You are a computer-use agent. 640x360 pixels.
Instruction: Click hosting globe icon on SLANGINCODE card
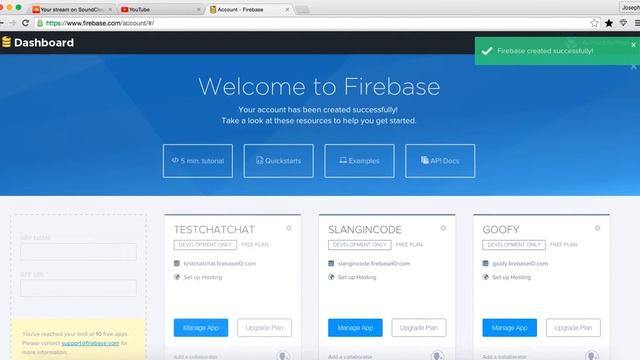point(331,277)
